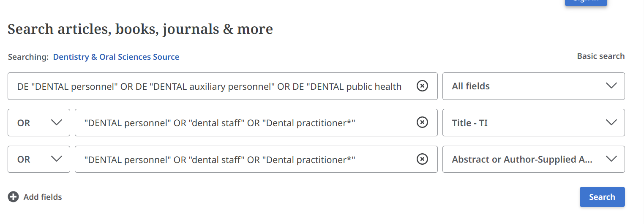Viewport: 644px width, 224px height.
Task: Clear the first DE "DENTAL personnel" query field
Action: (422, 86)
